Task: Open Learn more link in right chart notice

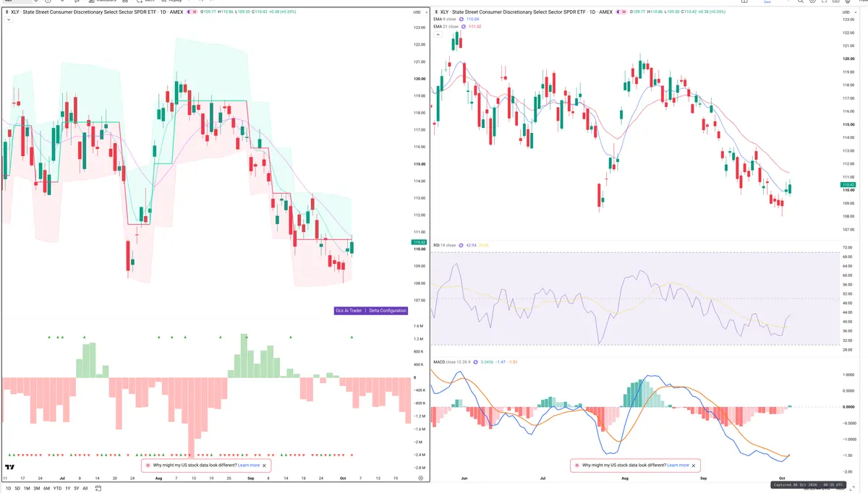Action: (678, 466)
